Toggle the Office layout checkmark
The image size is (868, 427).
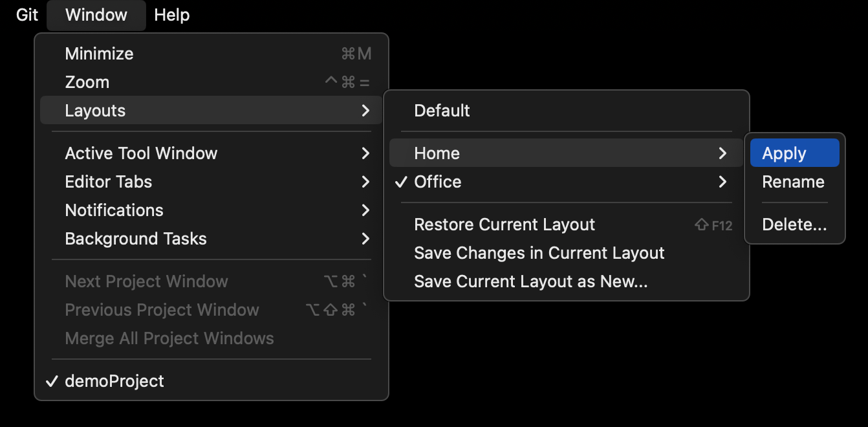400,182
